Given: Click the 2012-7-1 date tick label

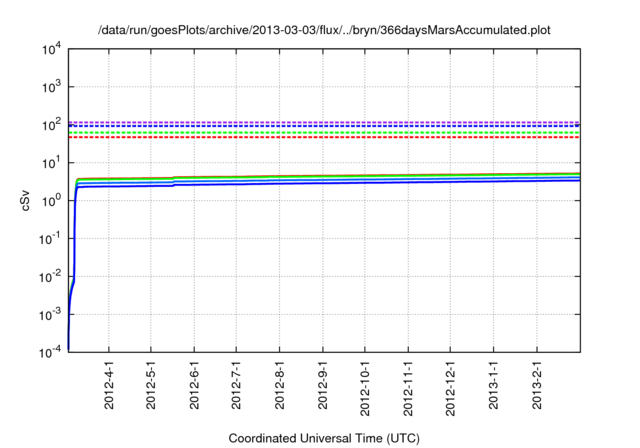Looking at the screenshot, I should (237, 385).
